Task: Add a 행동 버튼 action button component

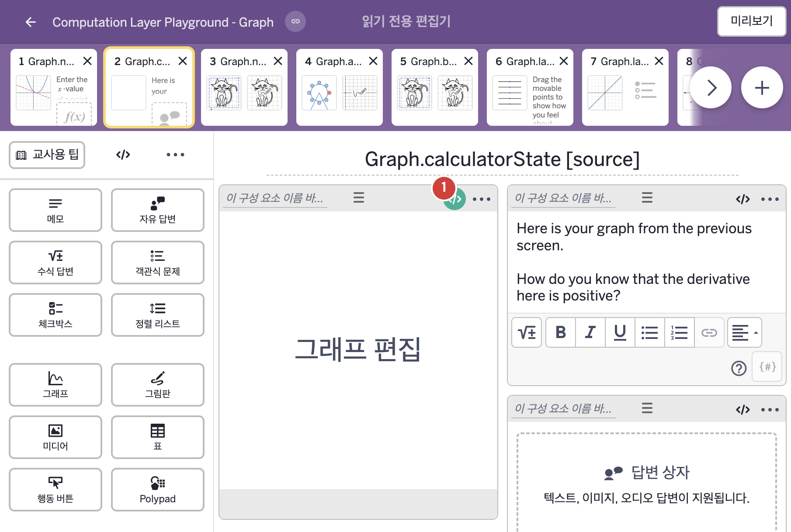Action: click(56, 490)
